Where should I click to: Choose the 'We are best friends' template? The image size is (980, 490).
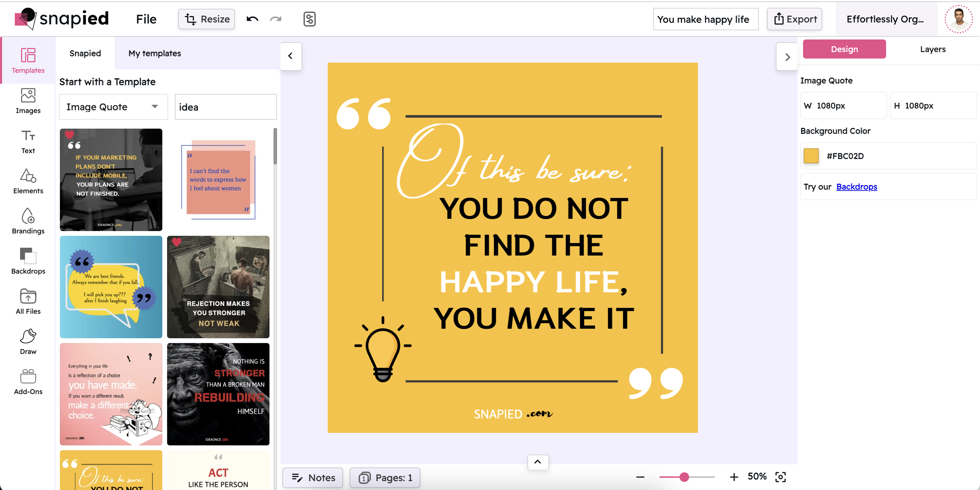click(x=111, y=287)
